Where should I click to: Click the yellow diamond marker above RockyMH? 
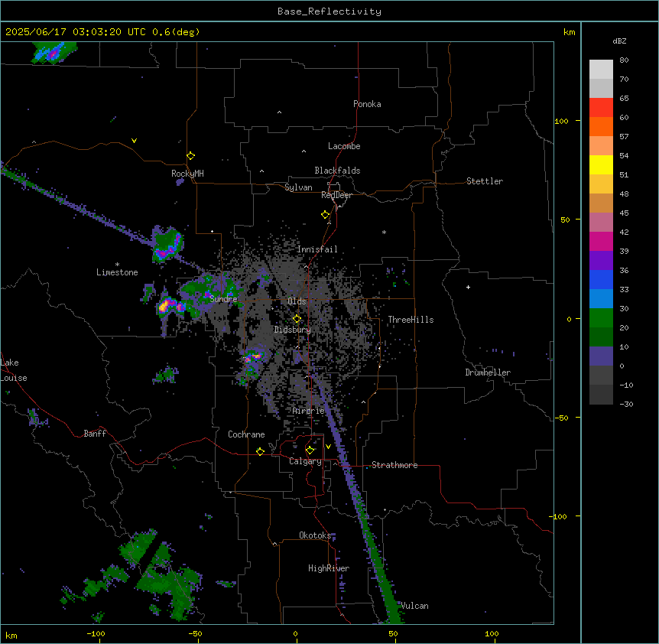(190, 156)
